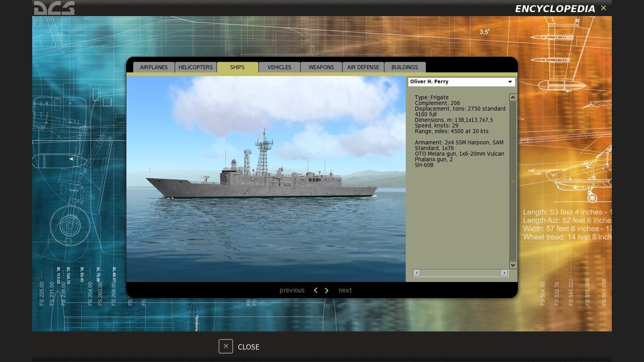Select the Ships tab

click(x=237, y=67)
